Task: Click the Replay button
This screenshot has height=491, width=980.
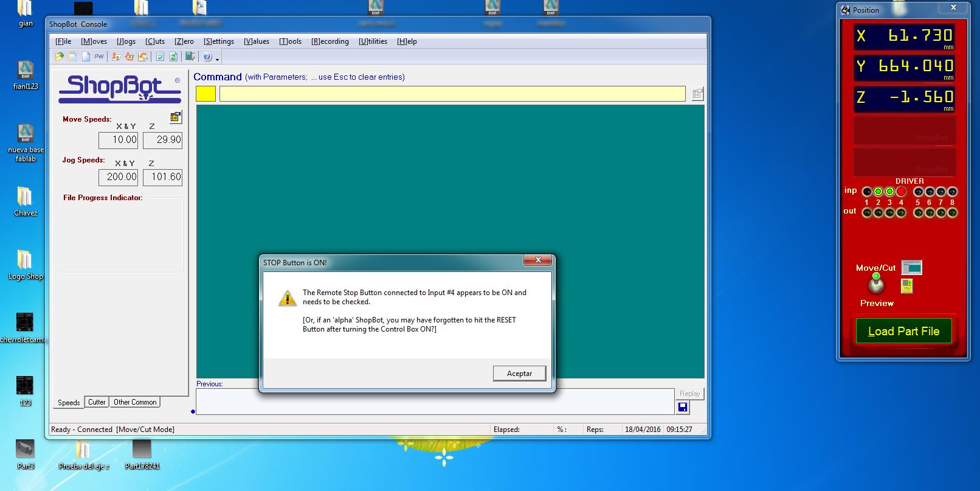Action: (689, 394)
